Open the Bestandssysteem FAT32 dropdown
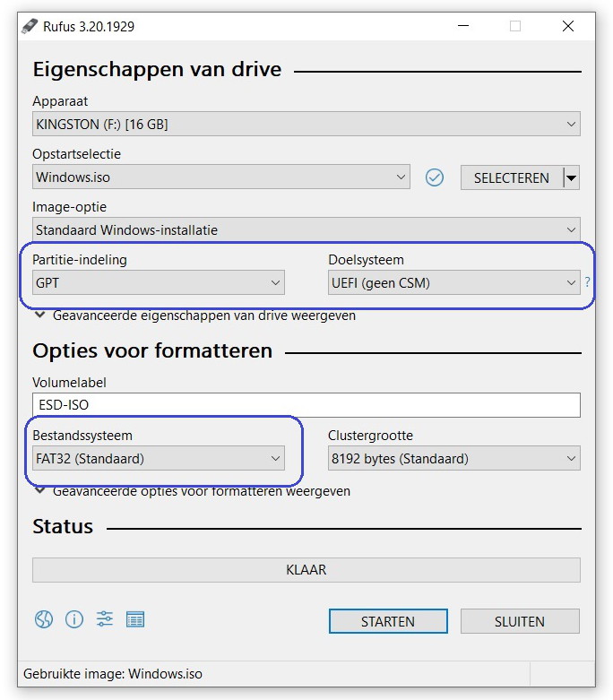Viewport: 613px width, 700px height. point(159,459)
